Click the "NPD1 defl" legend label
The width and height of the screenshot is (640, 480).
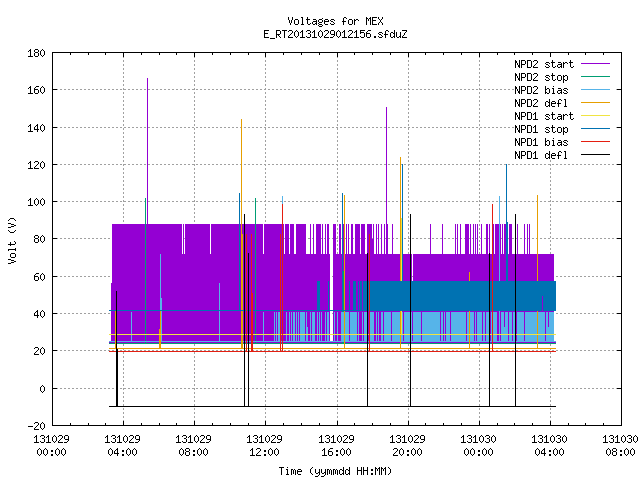tap(541, 156)
